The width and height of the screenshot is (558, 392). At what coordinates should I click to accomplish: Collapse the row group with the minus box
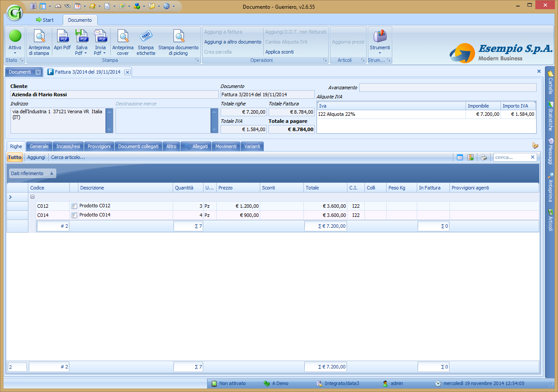click(x=32, y=197)
